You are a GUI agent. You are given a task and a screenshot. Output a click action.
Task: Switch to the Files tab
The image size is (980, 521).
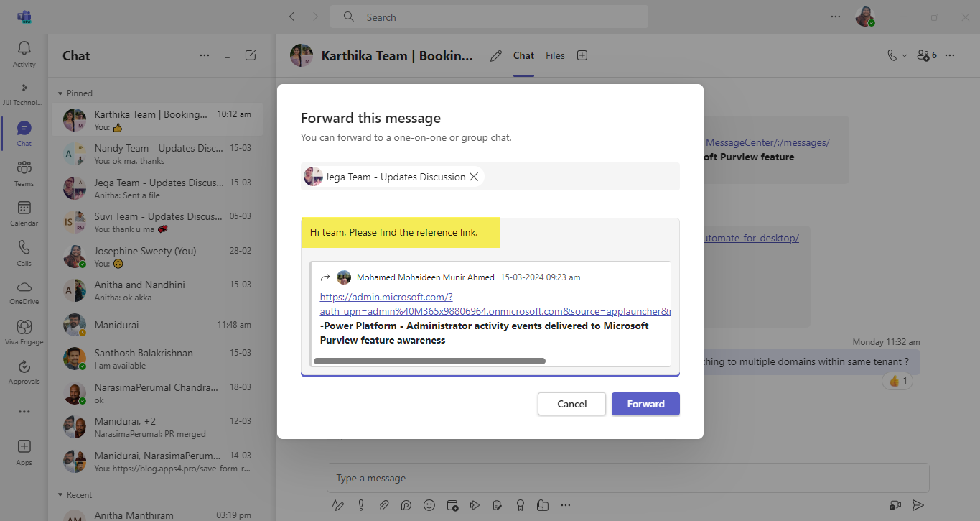pos(555,55)
